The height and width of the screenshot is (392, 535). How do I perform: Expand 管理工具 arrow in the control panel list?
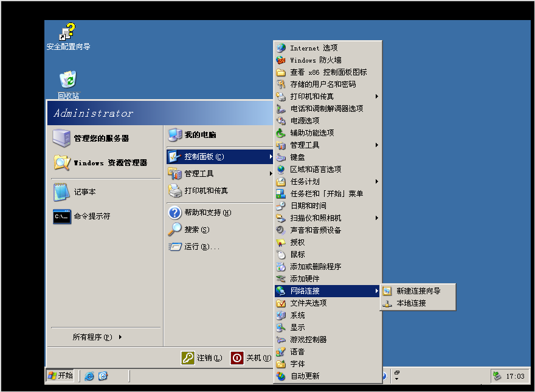376,145
